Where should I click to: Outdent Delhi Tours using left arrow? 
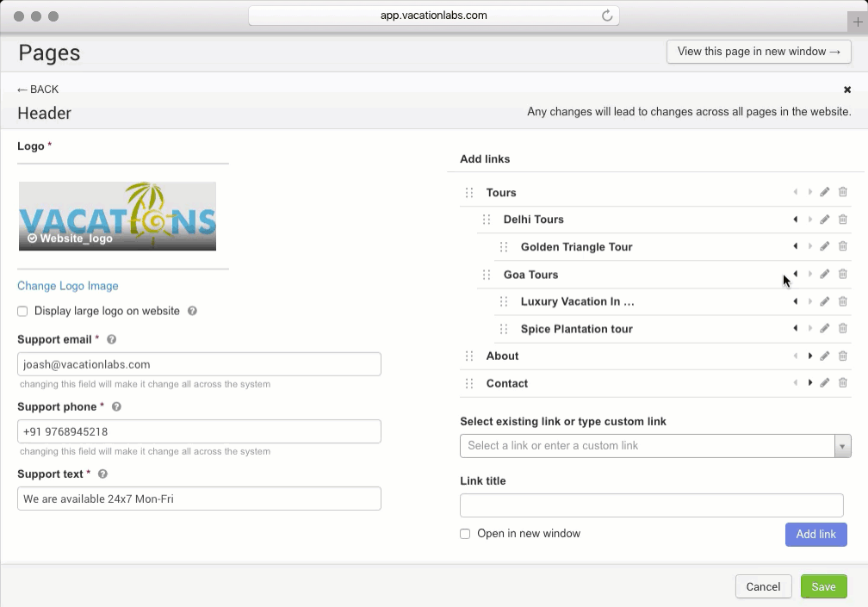pos(796,219)
